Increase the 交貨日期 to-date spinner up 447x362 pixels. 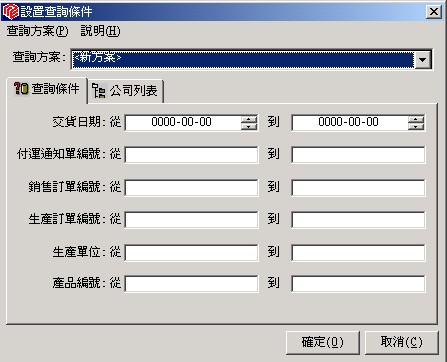(x=416, y=119)
